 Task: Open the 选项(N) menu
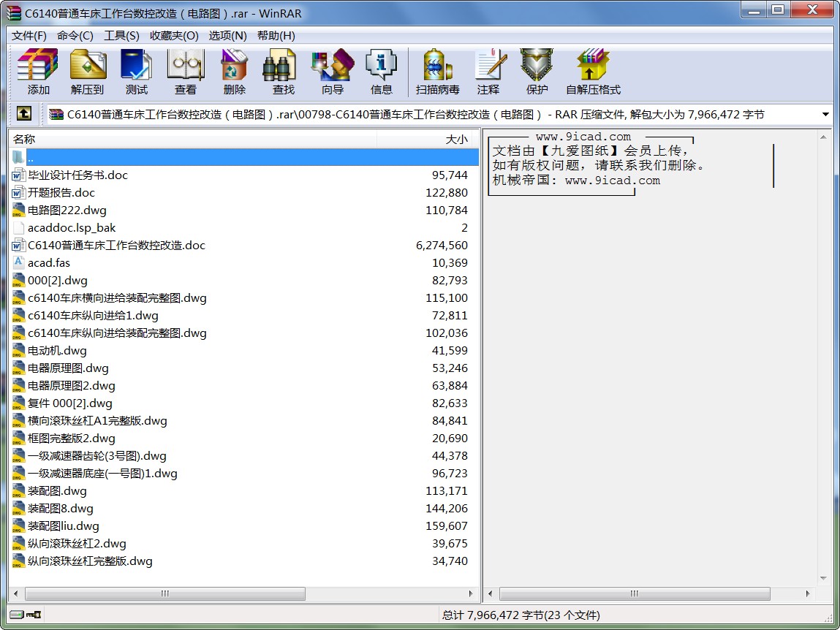pos(227,36)
